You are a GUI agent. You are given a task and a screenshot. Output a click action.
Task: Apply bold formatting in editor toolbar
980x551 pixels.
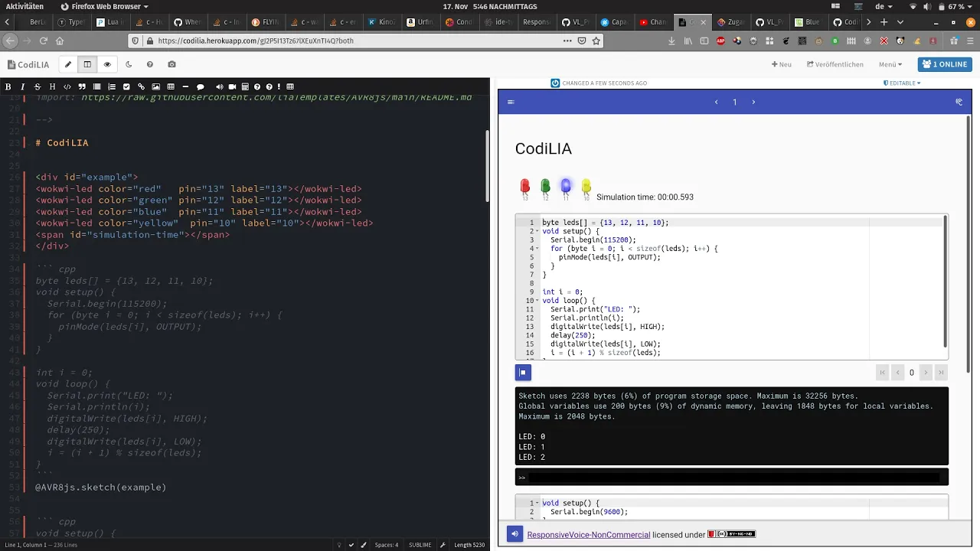[8, 86]
